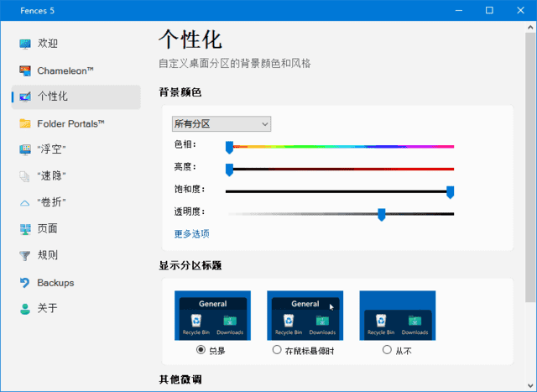537x392 pixels.
Task: Click the 规则 funnel icon
Action: click(25, 256)
